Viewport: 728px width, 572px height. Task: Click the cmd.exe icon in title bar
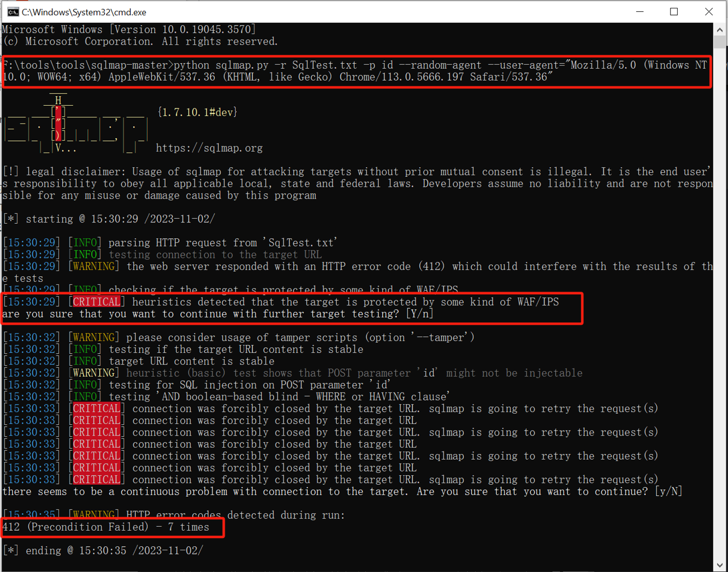12,12
